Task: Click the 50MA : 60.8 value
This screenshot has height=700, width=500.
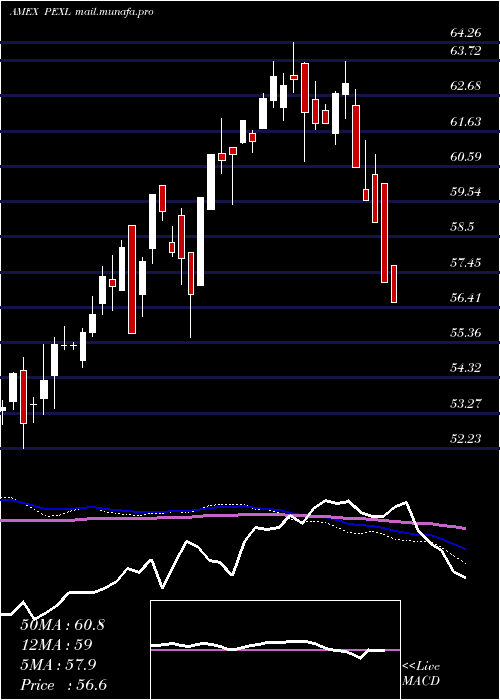Action: coord(63,625)
